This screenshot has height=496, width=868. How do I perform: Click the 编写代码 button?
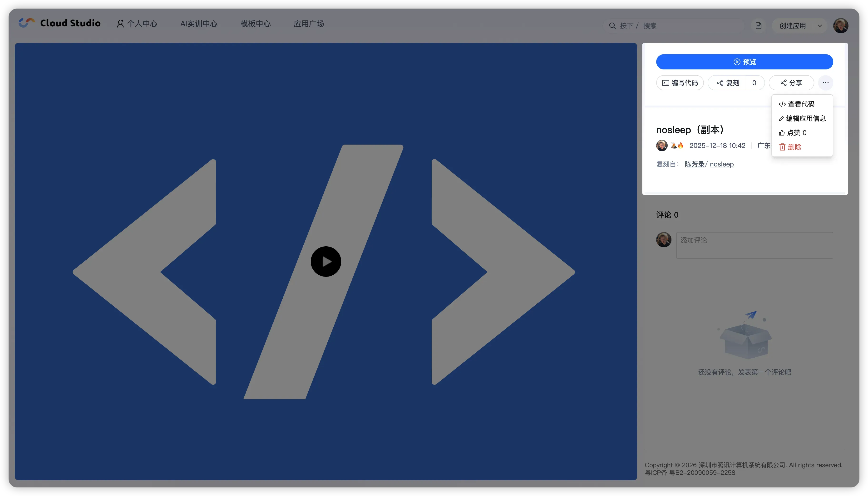click(680, 83)
